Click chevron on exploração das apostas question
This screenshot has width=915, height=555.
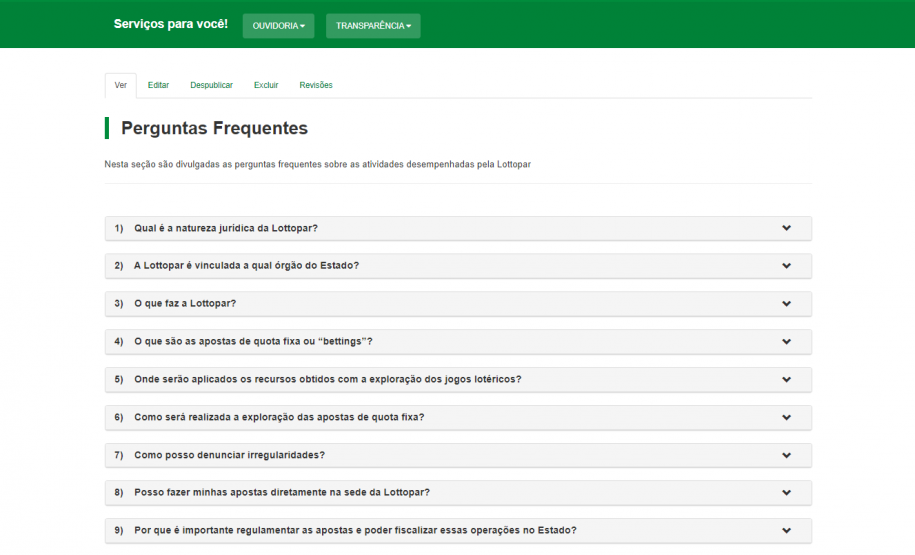coord(786,417)
